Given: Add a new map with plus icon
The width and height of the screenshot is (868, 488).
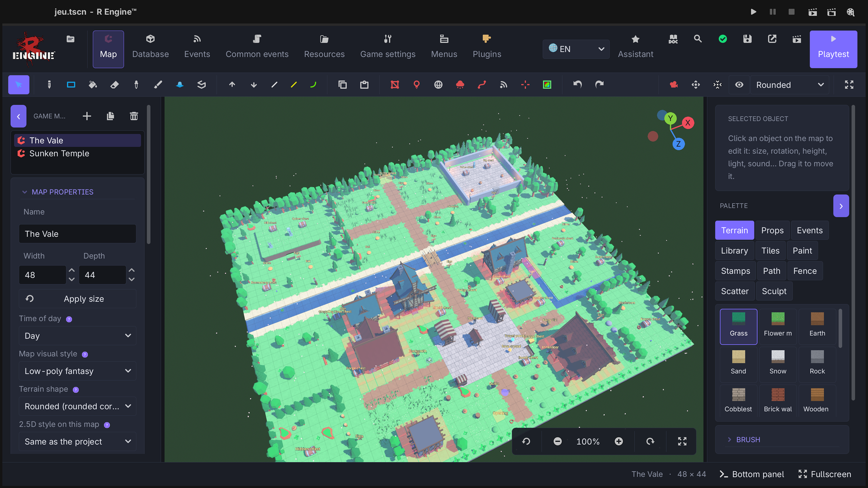Looking at the screenshot, I should [87, 116].
